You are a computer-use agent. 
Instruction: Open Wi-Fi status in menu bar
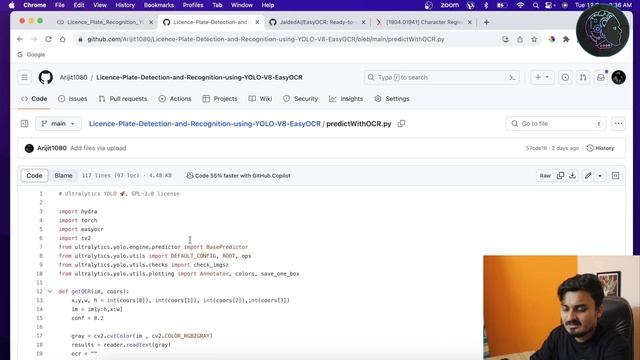coord(520,5)
